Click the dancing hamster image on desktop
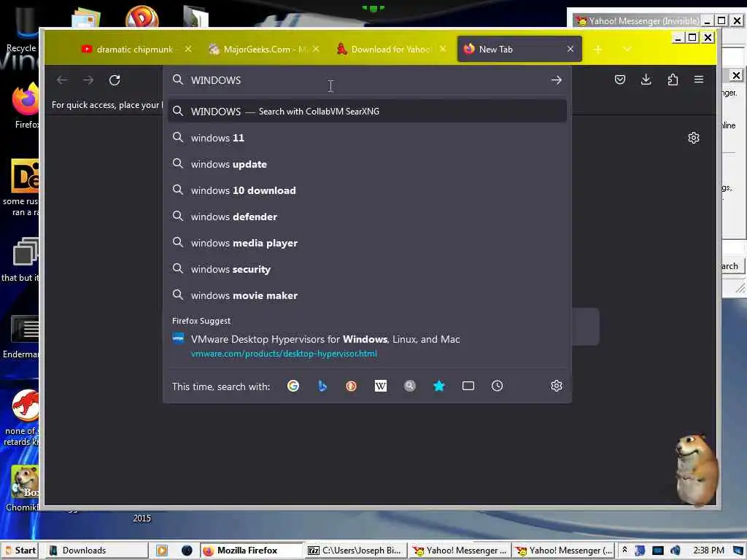 click(696, 470)
